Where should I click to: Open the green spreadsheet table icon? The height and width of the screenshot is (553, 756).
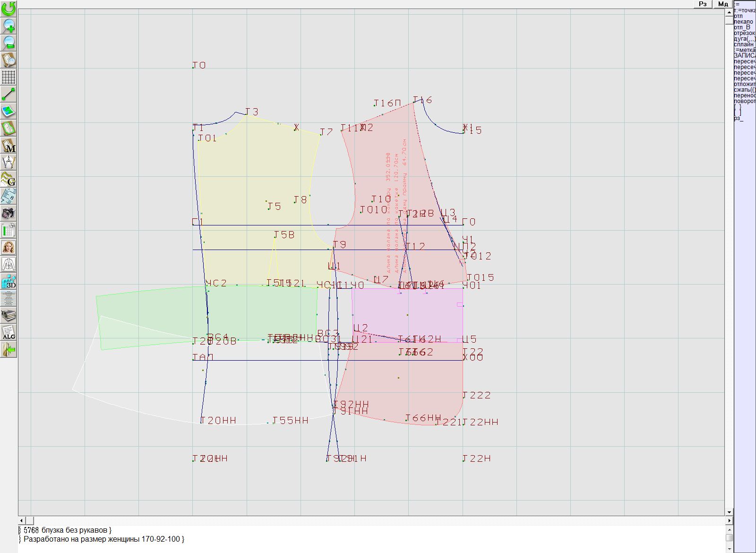(9, 231)
